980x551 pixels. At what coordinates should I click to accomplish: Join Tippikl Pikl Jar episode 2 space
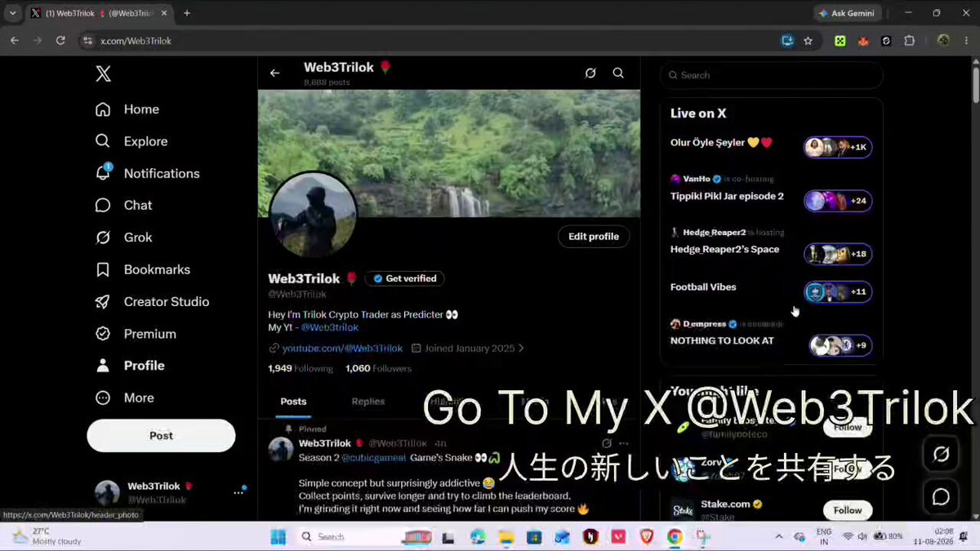(838, 201)
